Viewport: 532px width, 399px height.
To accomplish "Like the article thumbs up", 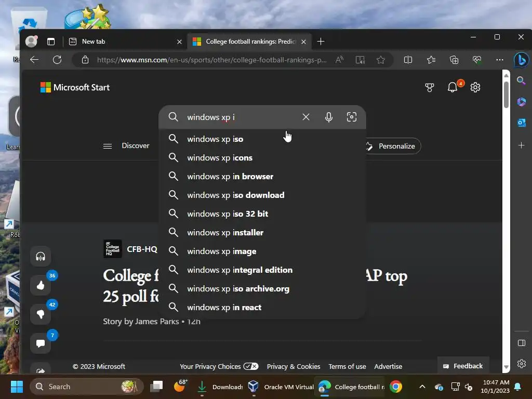I will click(x=41, y=285).
